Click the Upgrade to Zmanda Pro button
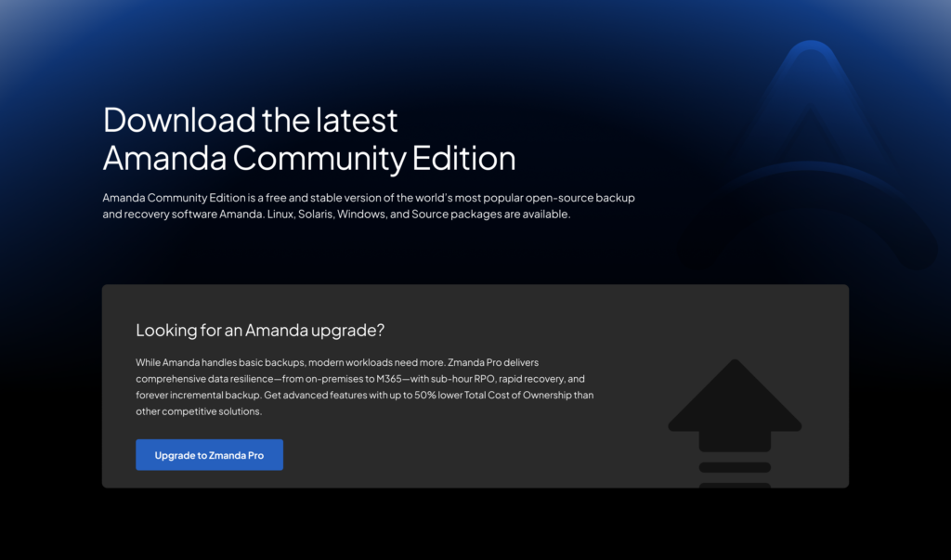951x560 pixels. click(x=209, y=454)
